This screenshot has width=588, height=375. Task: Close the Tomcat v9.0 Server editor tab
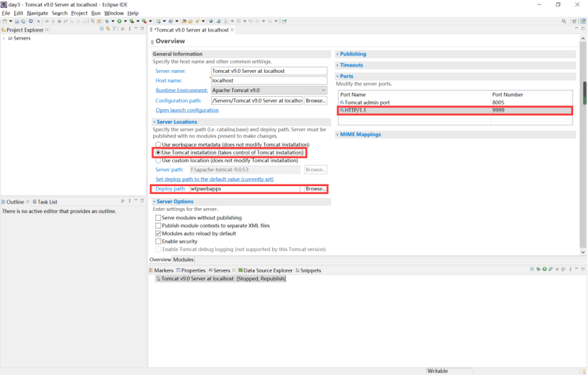[232, 30]
